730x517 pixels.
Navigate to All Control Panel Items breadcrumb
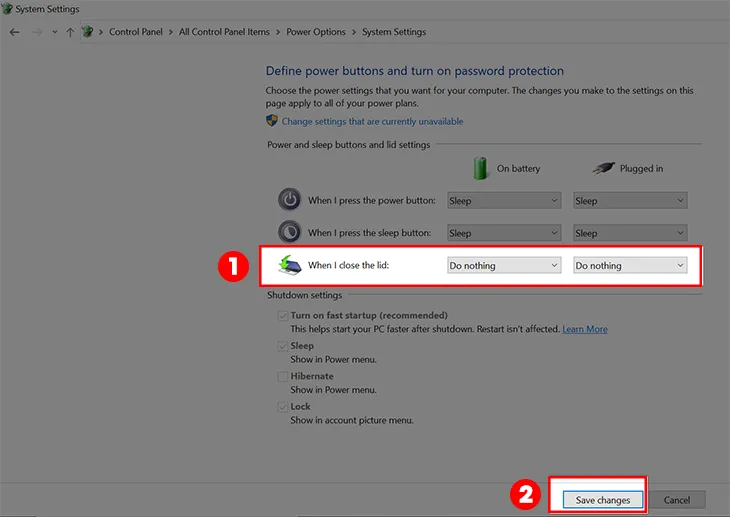[224, 32]
